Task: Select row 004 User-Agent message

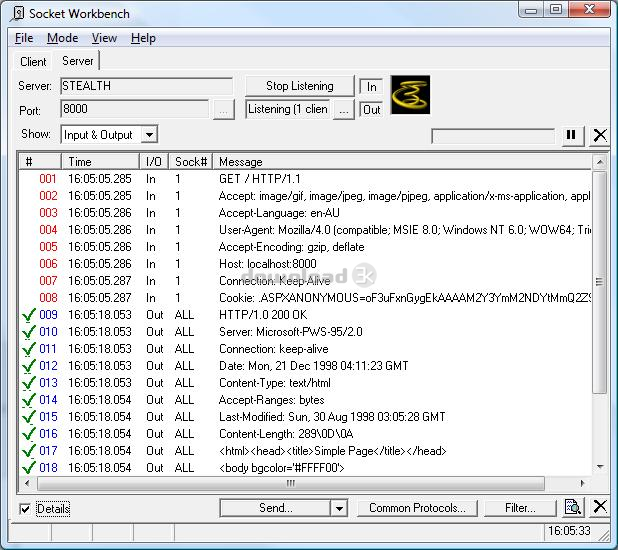Action: click(305, 230)
